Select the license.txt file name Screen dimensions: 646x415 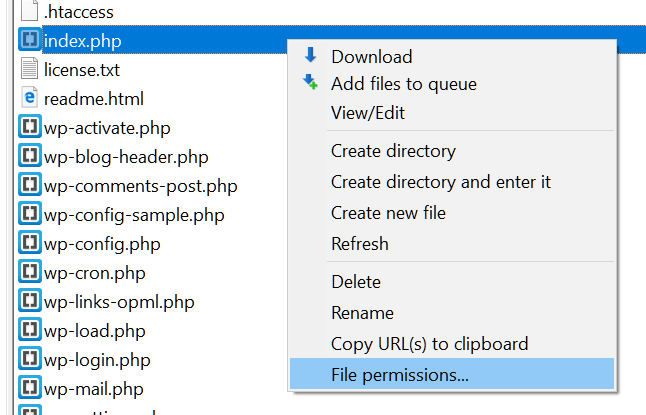pos(82,70)
